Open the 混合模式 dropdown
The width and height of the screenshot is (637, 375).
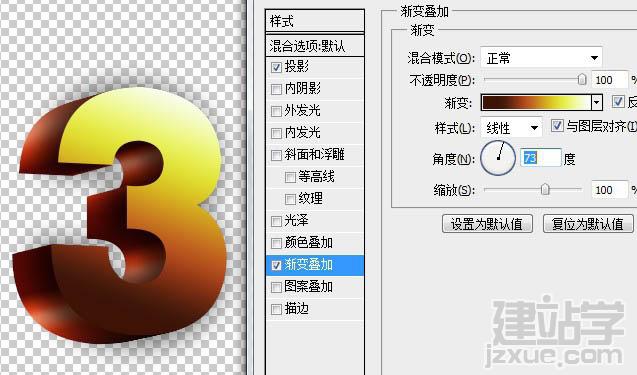click(x=541, y=58)
